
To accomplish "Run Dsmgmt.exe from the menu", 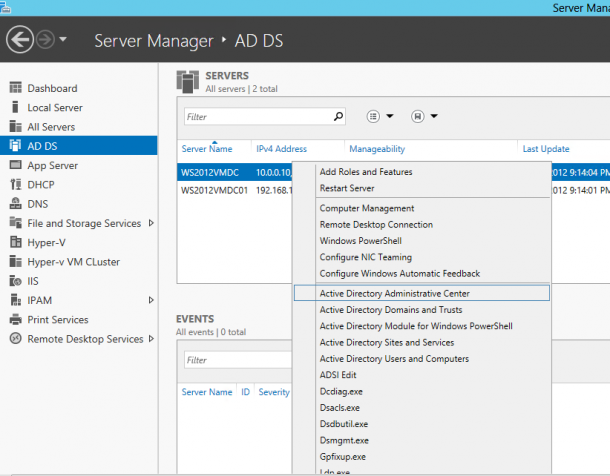I will coord(422,440).
